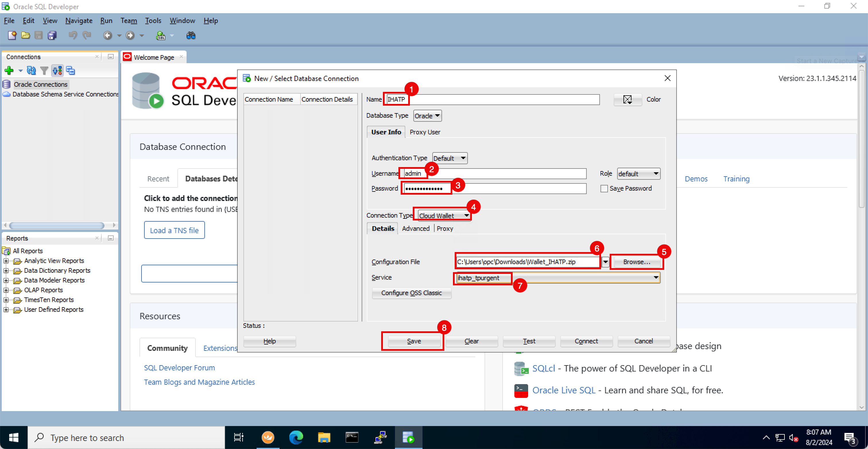The height and width of the screenshot is (449, 868).
Task: Click the Save All toolbar icon
Action: pos(52,35)
